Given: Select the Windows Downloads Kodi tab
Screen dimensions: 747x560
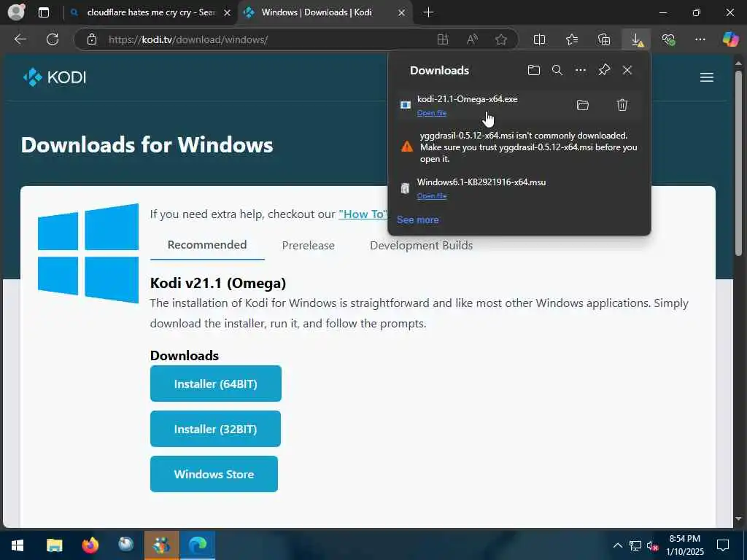Looking at the screenshot, I should (x=324, y=13).
